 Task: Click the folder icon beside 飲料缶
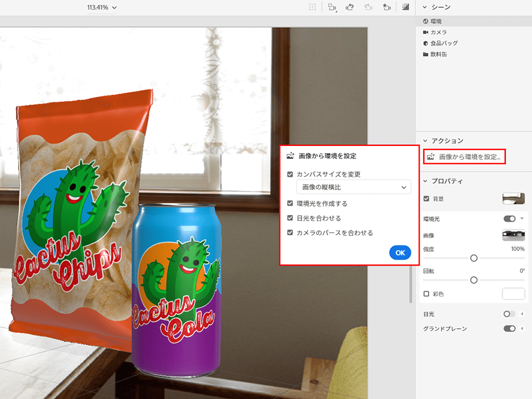pos(426,54)
